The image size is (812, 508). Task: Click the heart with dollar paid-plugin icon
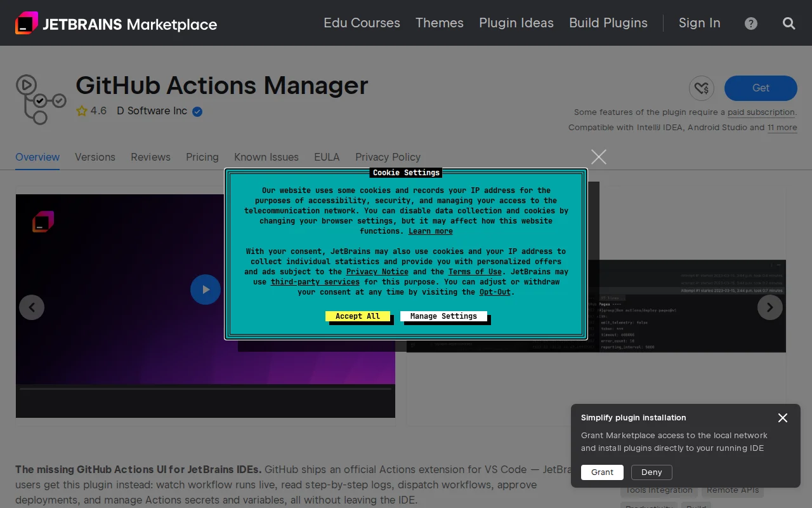coord(702,88)
